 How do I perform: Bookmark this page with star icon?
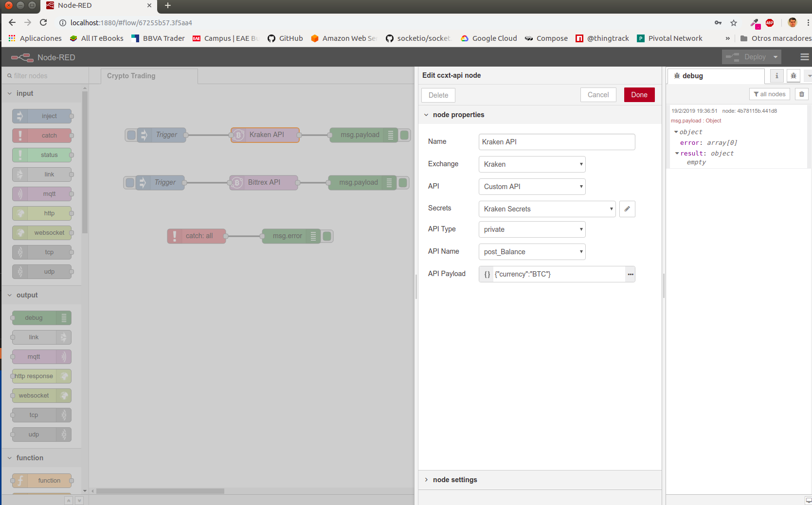point(734,23)
